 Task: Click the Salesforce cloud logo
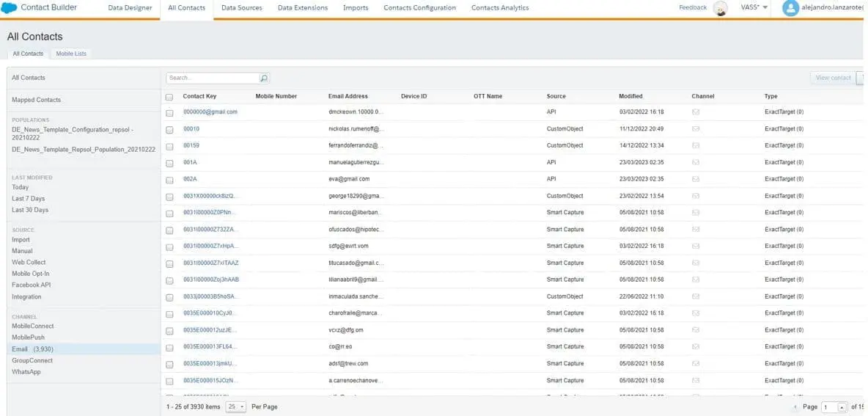point(10,8)
